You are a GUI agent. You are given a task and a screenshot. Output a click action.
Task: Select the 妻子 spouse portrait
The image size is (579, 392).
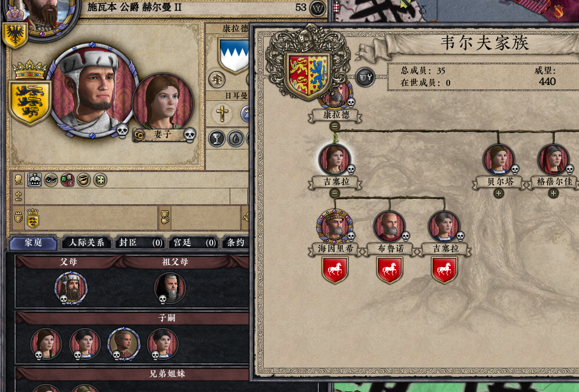point(163,104)
